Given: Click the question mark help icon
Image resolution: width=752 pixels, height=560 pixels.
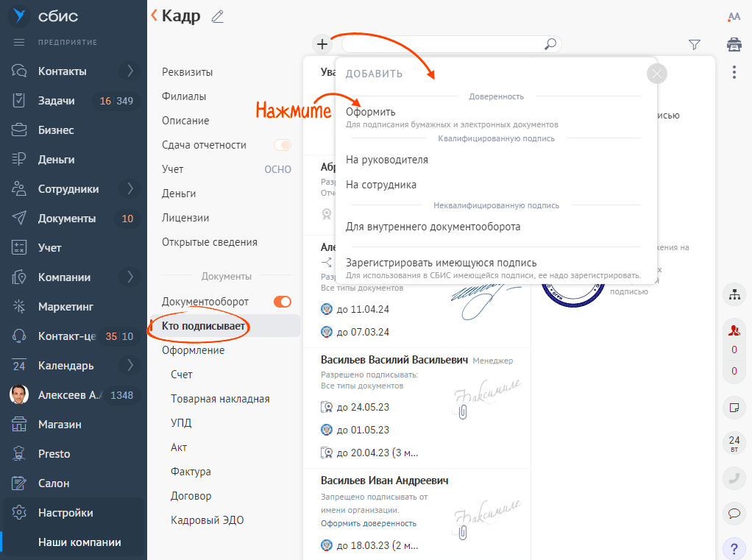Looking at the screenshot, I should click(734, 548).
